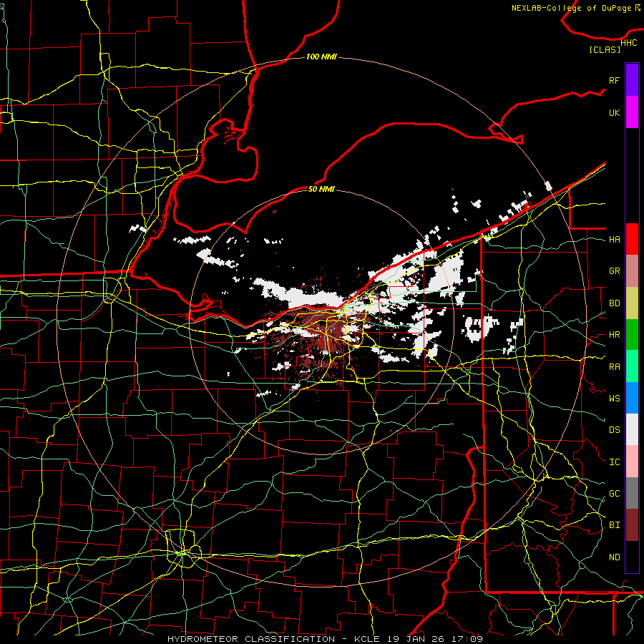Screen dimensions: 644x644
Task: Click the 50 NMI range ring label
Action: tap(321, 189)
